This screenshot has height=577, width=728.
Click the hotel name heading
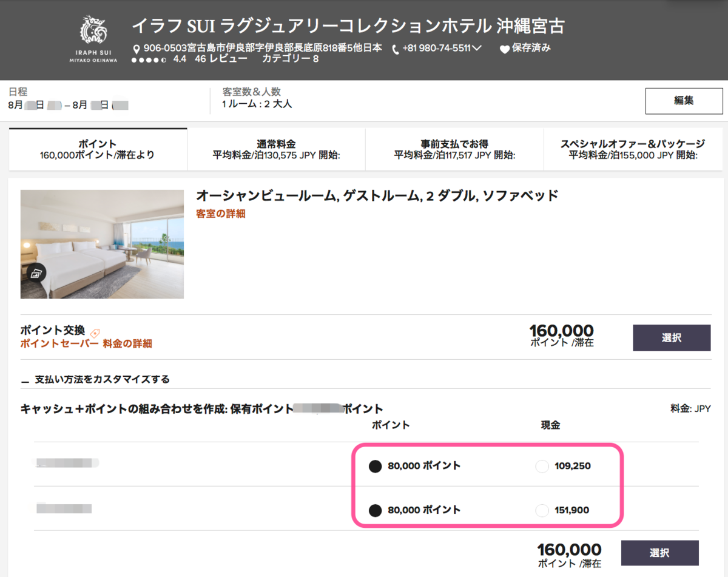point(348,27)
